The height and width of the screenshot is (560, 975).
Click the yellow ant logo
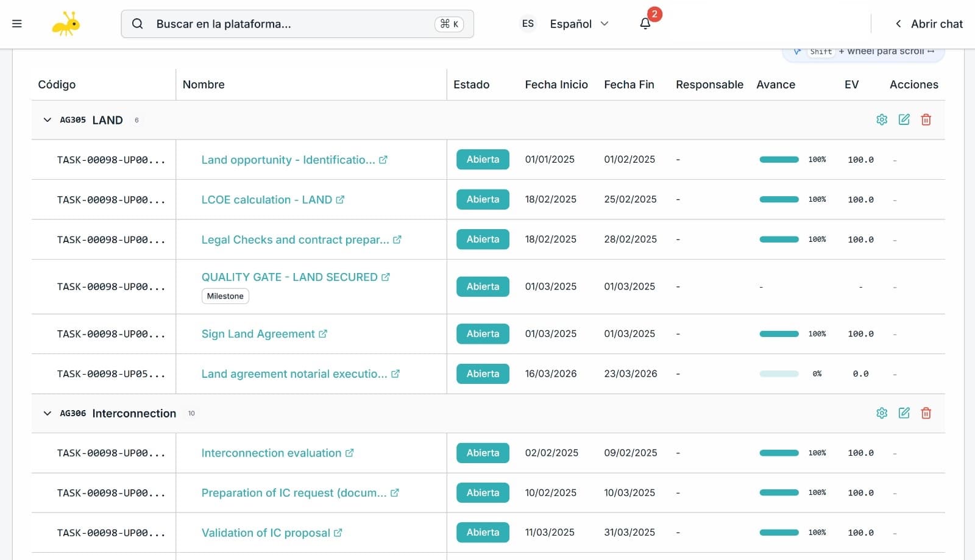click(x=66, y=24)
